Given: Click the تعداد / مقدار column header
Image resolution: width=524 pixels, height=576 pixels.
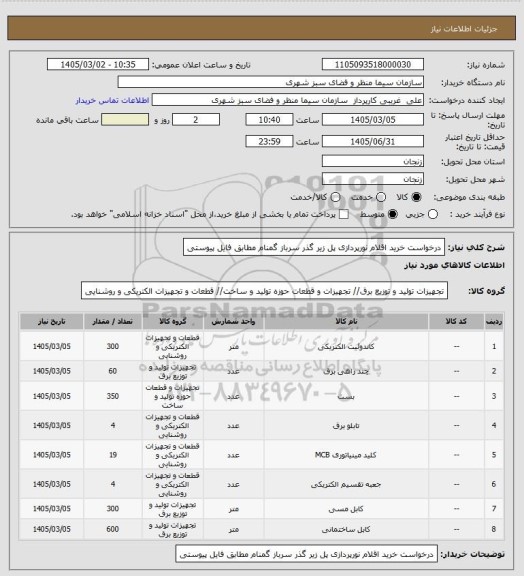Looking at the screenshot, I should 112,322.
